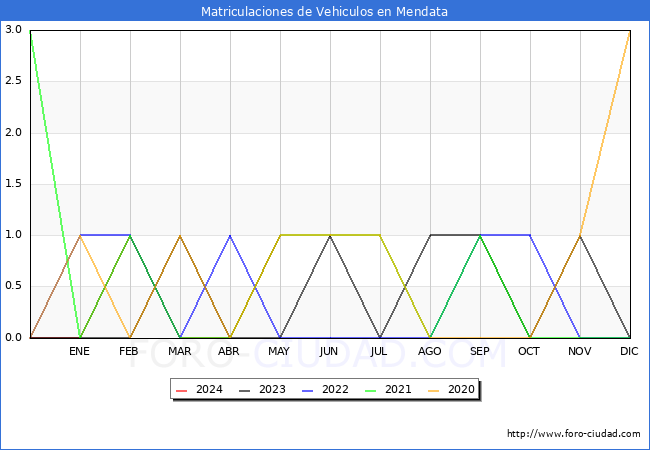Click the gray 2023 peak at JUN

[330, 235]
